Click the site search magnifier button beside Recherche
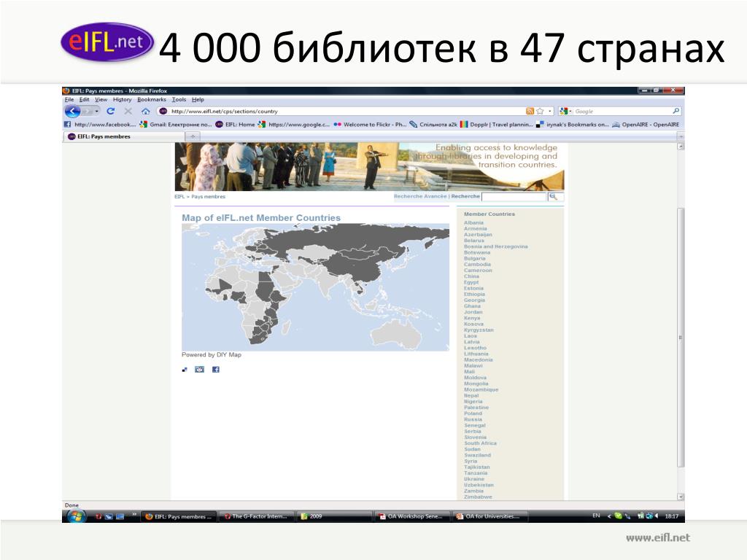Screen dimensions: 747x560 [x=554, y=197]
